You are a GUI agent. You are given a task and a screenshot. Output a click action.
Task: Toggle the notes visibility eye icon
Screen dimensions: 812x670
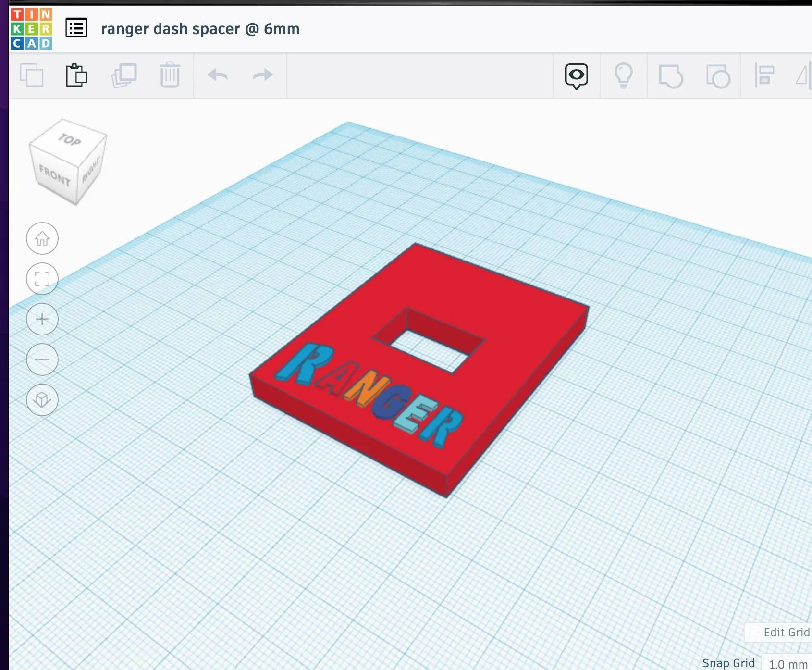[576, 76]
